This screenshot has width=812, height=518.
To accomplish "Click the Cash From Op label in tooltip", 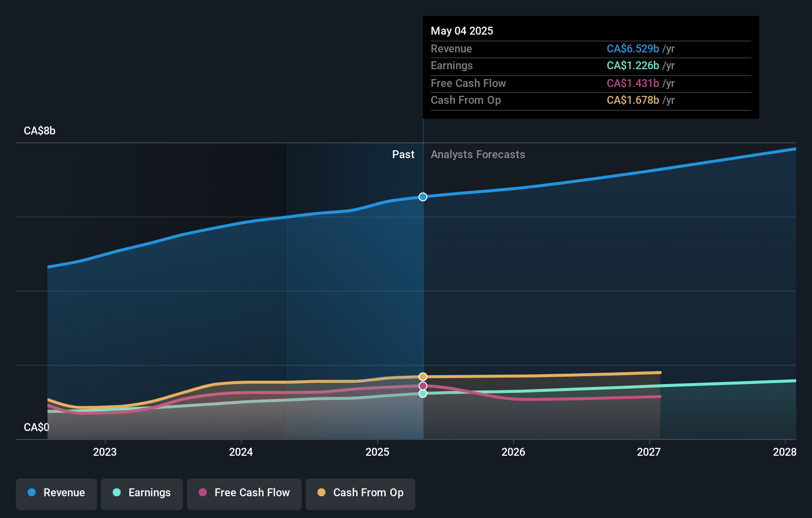I will pyautogui.click(x=466, y=100).
